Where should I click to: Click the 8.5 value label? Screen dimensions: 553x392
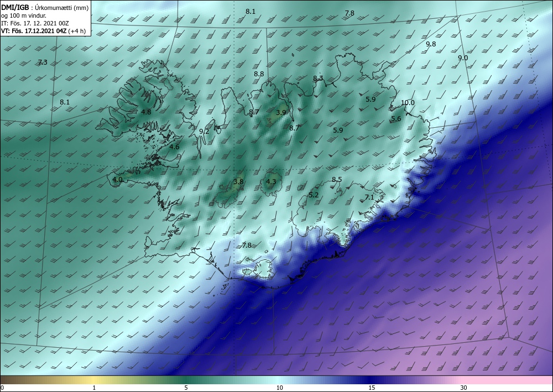337,180
